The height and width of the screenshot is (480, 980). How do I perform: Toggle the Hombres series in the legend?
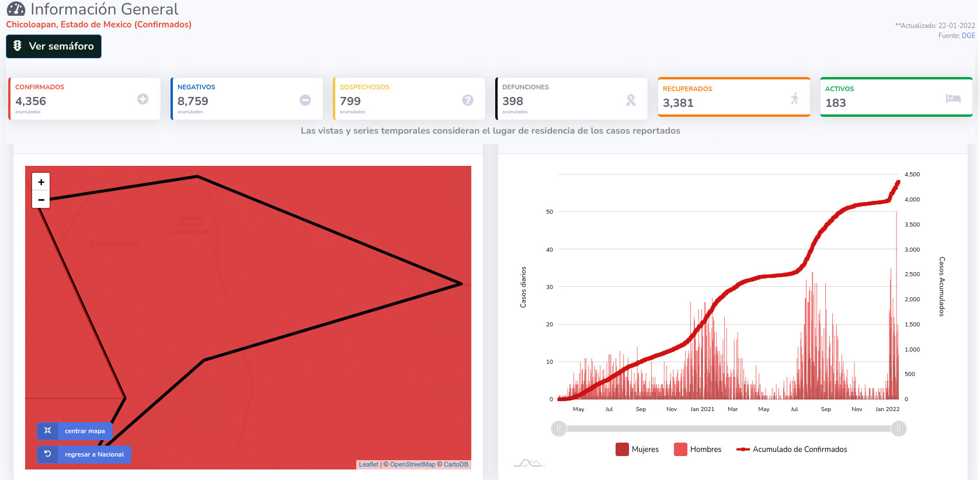tap(698, 449)
